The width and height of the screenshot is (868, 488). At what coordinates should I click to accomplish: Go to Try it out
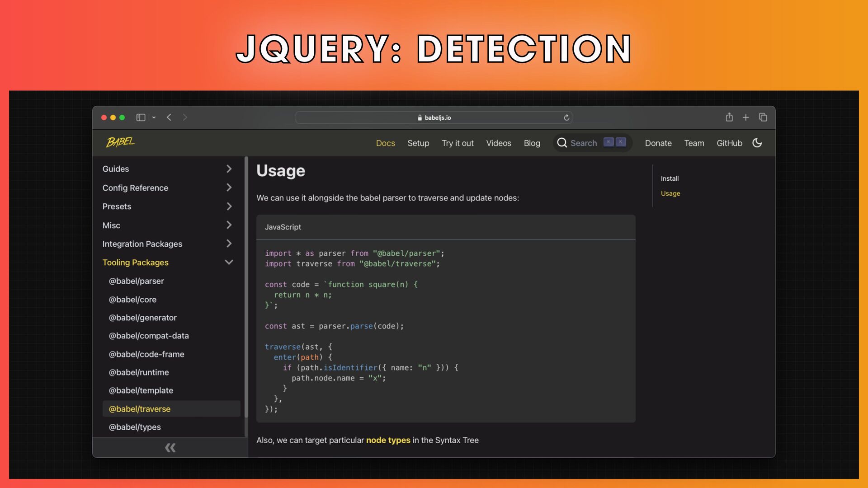(458, 143)
